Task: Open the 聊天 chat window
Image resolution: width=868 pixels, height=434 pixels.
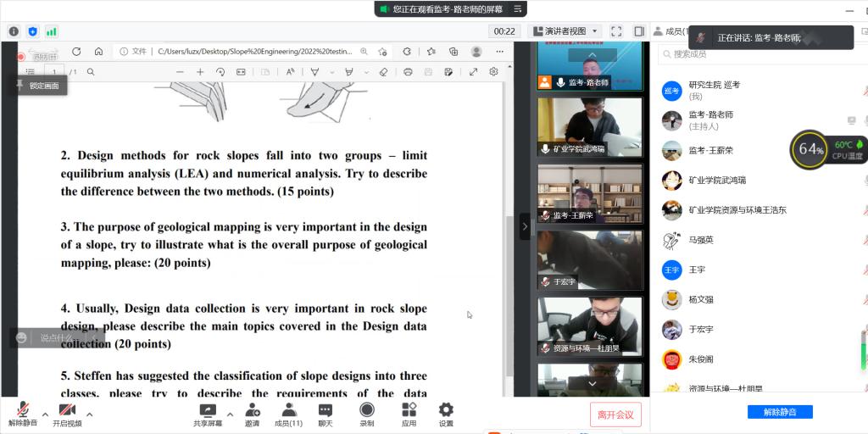Action: coord(325,414)
